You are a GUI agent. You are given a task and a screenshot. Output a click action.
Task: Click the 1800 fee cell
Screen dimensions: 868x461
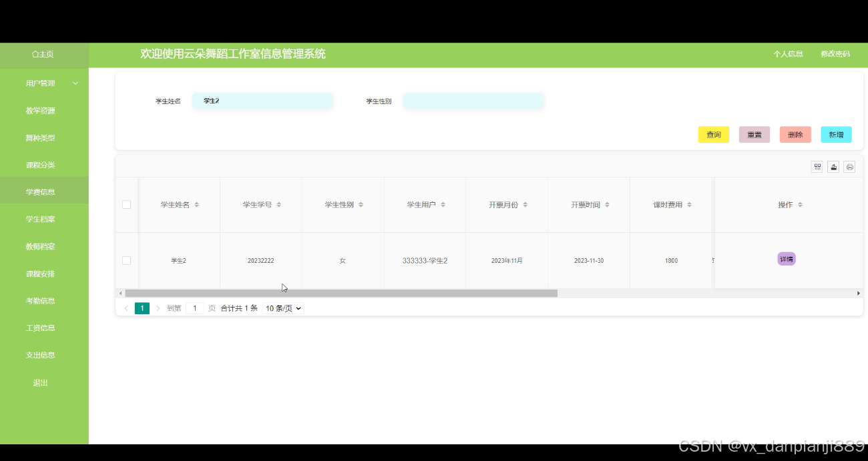pyautogui.click(x=671, y=261)
